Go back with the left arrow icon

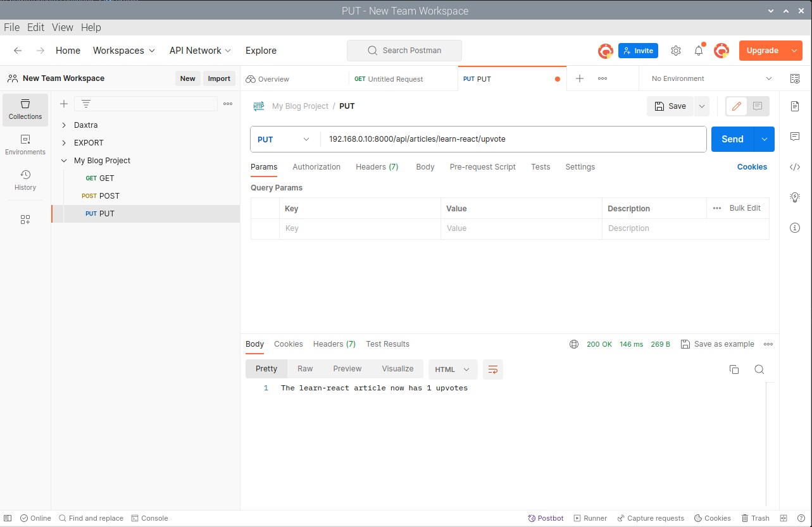(18, 51)
